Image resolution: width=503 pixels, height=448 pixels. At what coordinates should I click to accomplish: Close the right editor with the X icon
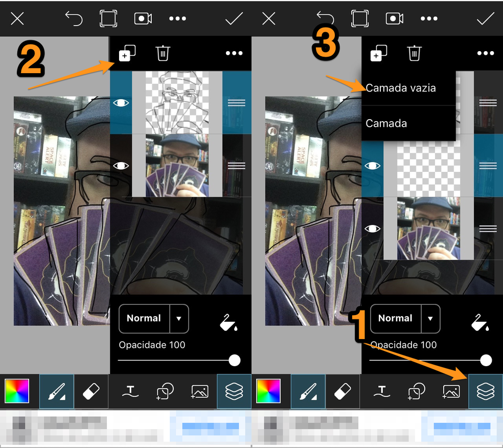click(x=269, y=18)
